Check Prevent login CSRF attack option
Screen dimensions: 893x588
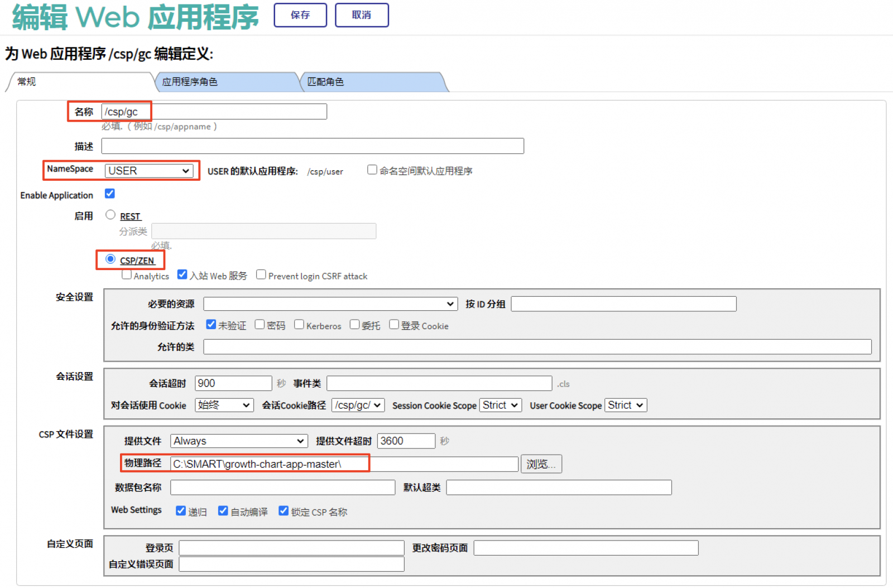261,274
